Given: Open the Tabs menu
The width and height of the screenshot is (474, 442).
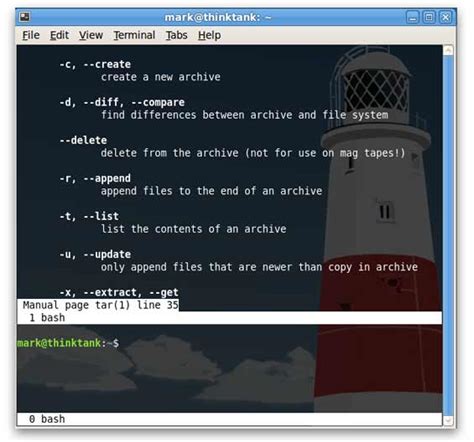Looking at the screenshot, I should click(176, 35).
